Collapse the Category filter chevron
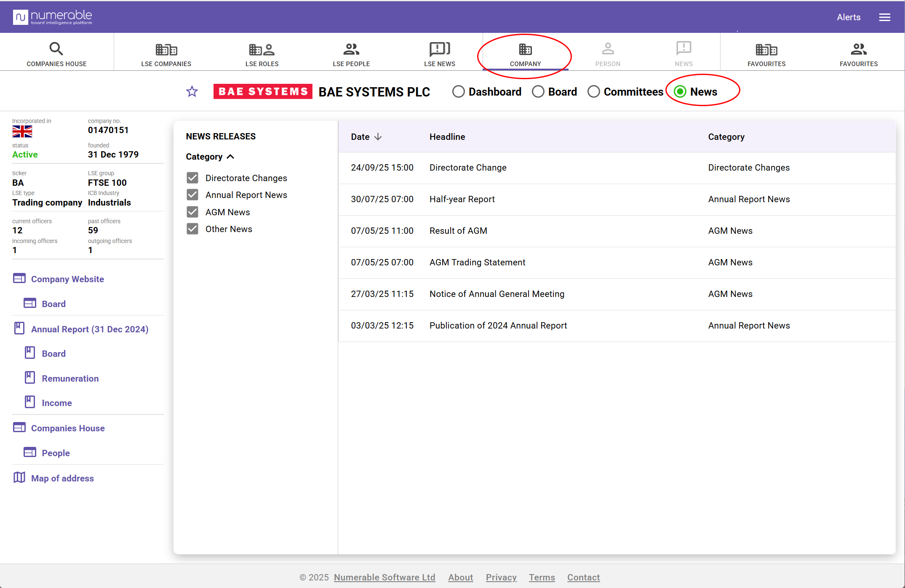This screenshot has height=588, width=905. [x=230, y=157]
